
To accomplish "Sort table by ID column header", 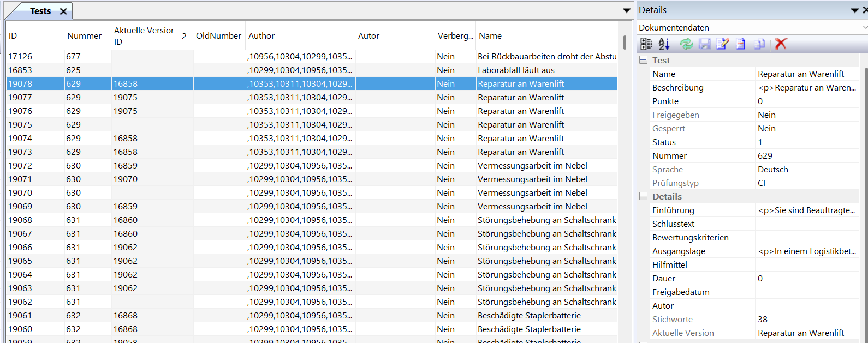I will 35,36.
